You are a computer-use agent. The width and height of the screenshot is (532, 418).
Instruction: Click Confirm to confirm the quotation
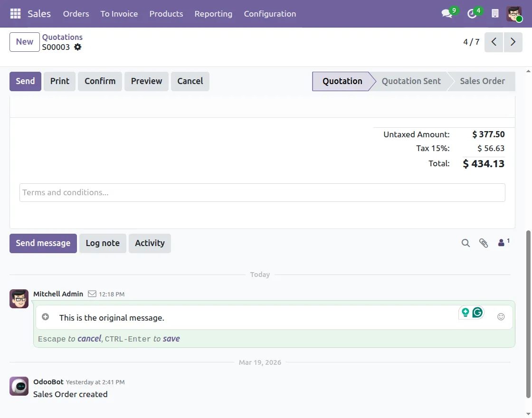point(100,81)
